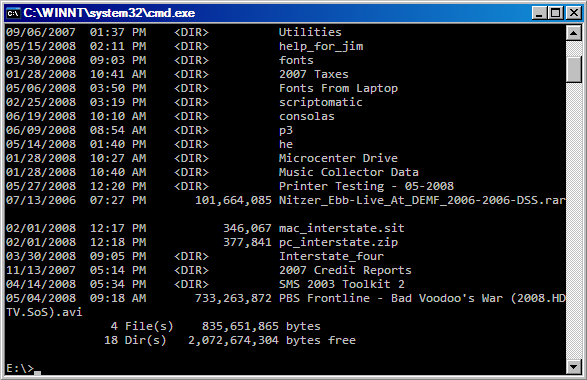Maximize the cmd.exe window
Viewport: 587px width, 380px height.
point(556,13)
